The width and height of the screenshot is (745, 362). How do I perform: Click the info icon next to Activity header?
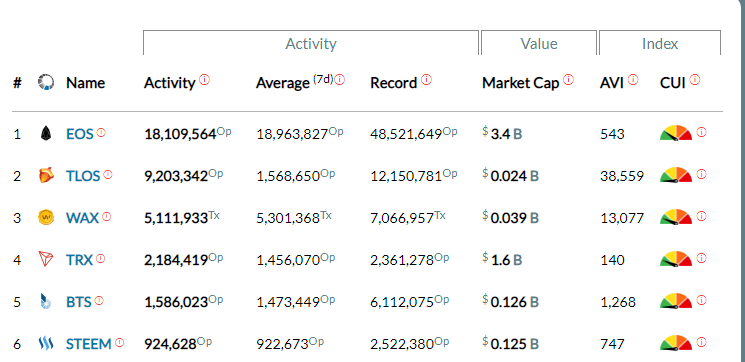[x=204, y=79]
